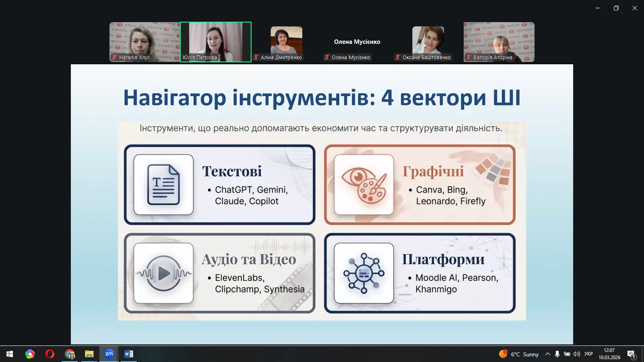Click the play waveform icon on Аудіо та Відео card

click(163, 273)
